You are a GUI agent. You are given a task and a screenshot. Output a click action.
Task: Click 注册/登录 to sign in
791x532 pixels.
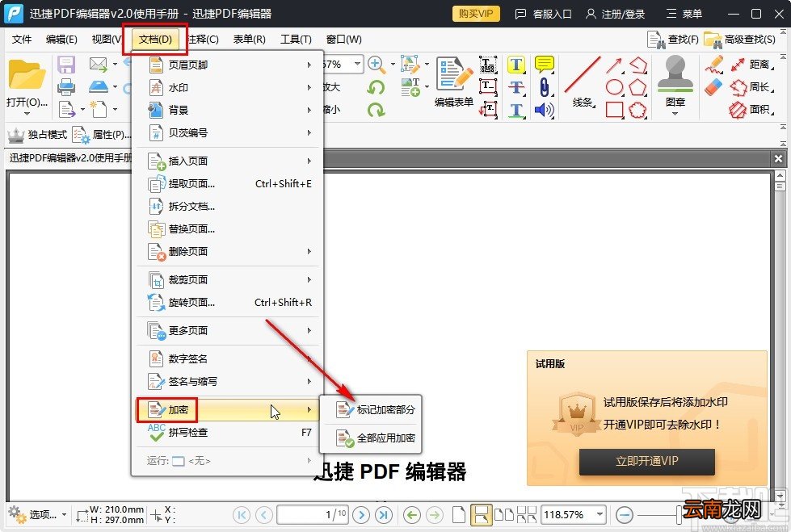[616, 14]
